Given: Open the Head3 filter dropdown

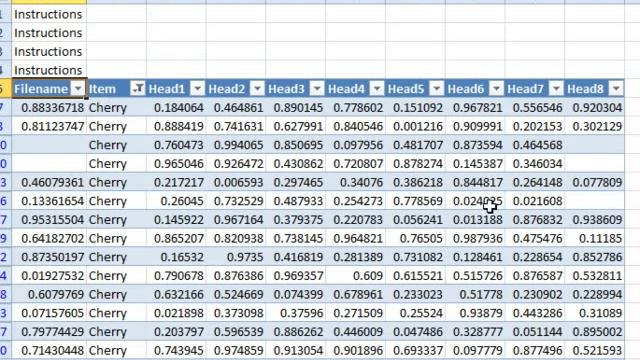Looking at the screenshot, I should 317,88.
